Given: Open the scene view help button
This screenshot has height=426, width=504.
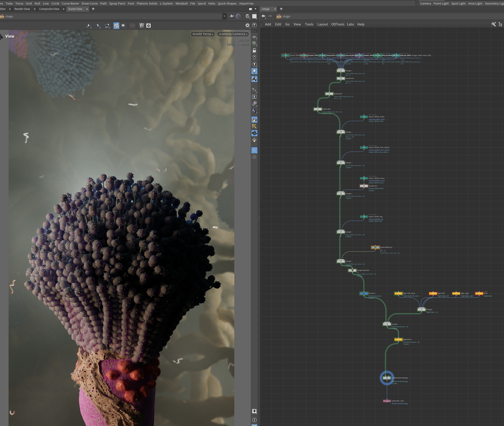Looking at the screenshot, I should tap(254, 25).
